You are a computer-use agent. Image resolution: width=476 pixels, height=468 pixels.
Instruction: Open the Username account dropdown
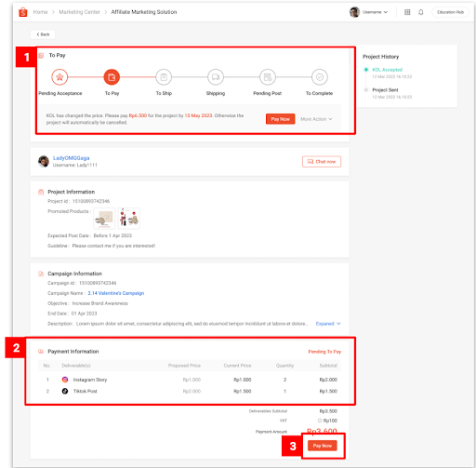(375, 12)
